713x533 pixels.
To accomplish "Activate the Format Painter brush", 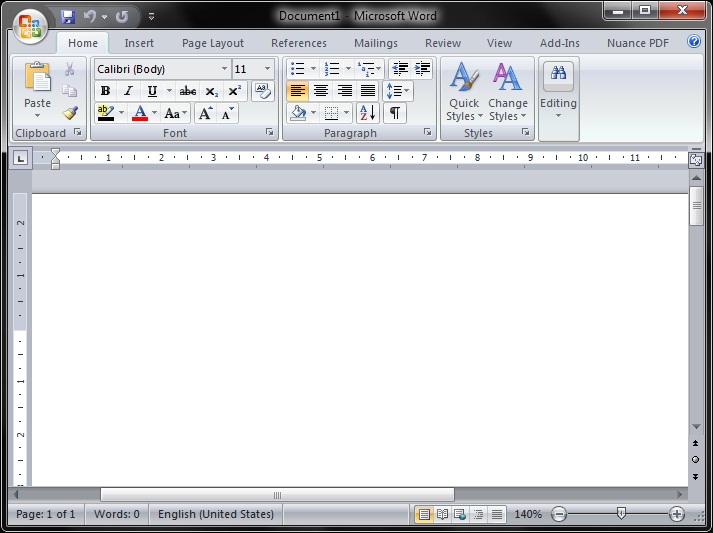I will coord(70,112).
